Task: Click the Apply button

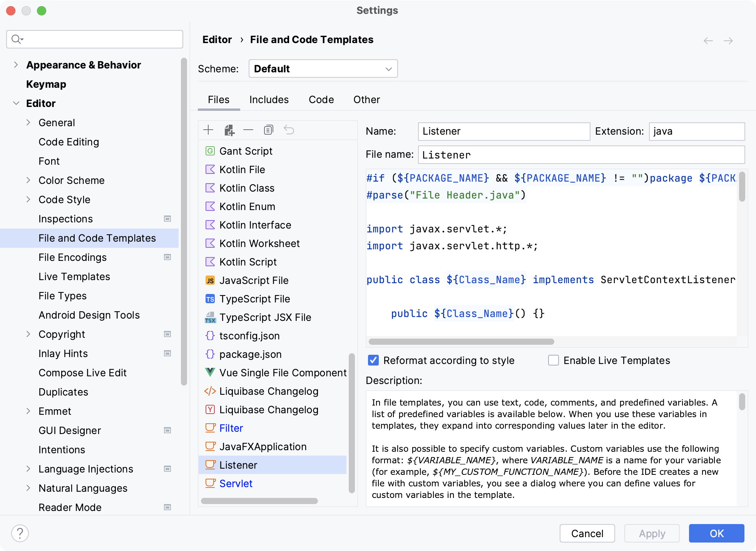Action: coord(652,533)
